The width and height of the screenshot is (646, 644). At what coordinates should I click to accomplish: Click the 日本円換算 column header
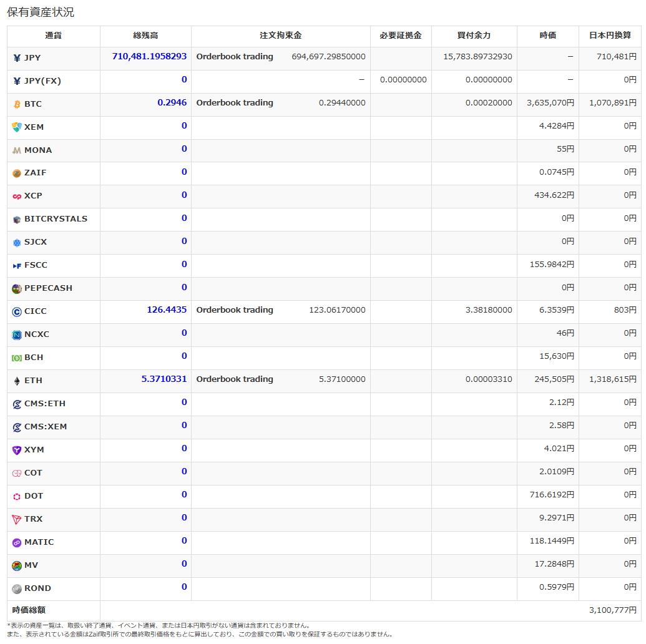[610, 36]
